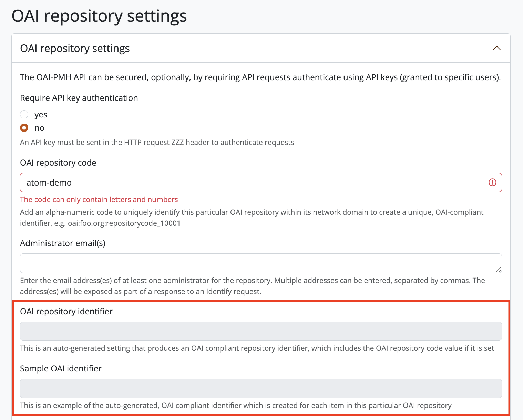Screen dimensions: 523x420
Task: Collapse the OAI repository settings chevron
Action: pos(496,49)
